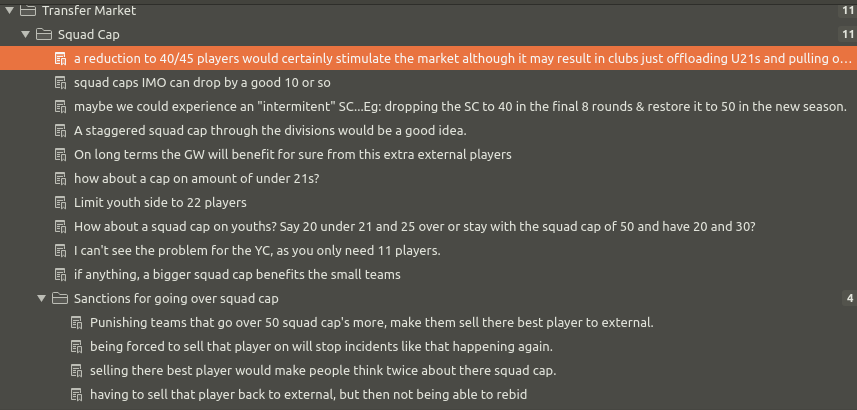Click the count badge 4 on Sanctions row
This screenshot has height=410, width=857.
tap(849, 299)
